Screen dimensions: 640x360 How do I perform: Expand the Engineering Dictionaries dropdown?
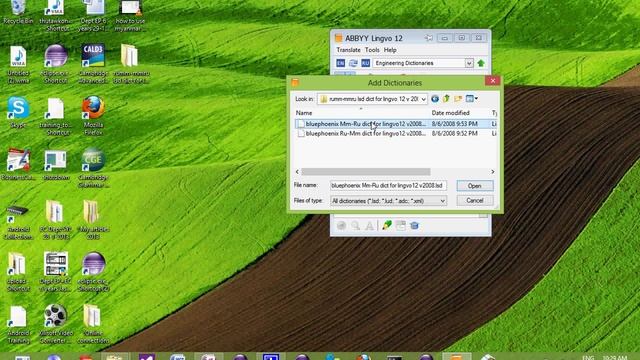[x=469, y=63]
